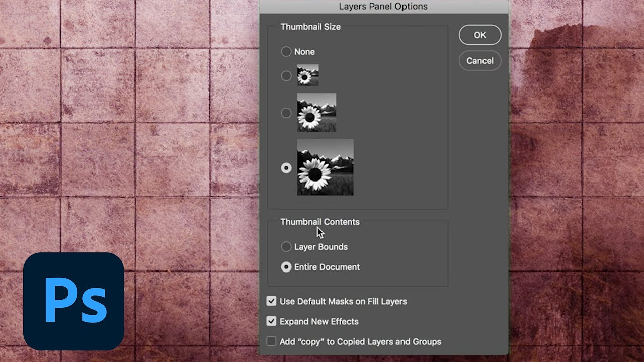Select the large thumbnail size radio button
Screen dimensions: 644x362
click(286, 168)
